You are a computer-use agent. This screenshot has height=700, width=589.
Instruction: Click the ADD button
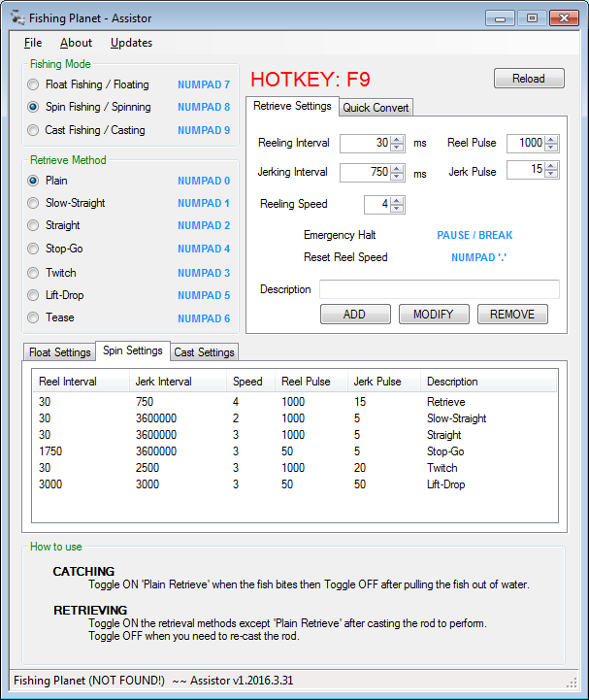[355, 315]
